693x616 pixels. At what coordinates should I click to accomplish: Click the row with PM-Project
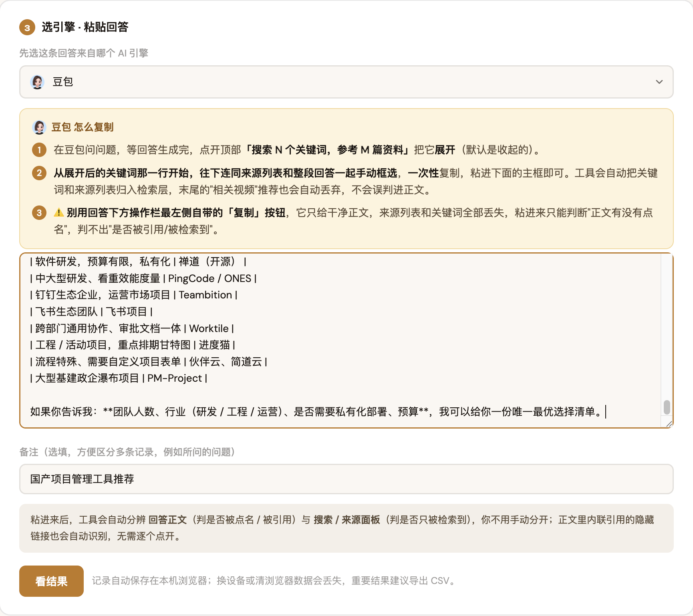(119, 378)
